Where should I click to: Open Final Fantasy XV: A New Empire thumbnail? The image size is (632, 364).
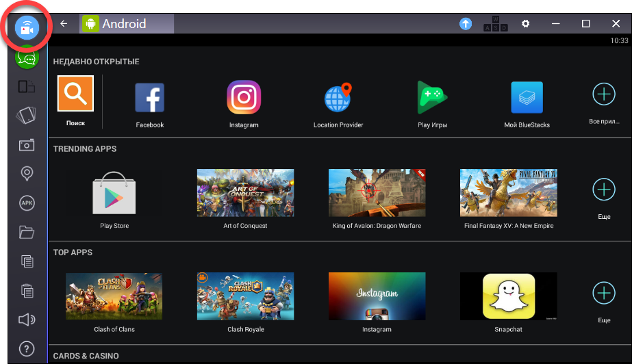tap(509, 193)
